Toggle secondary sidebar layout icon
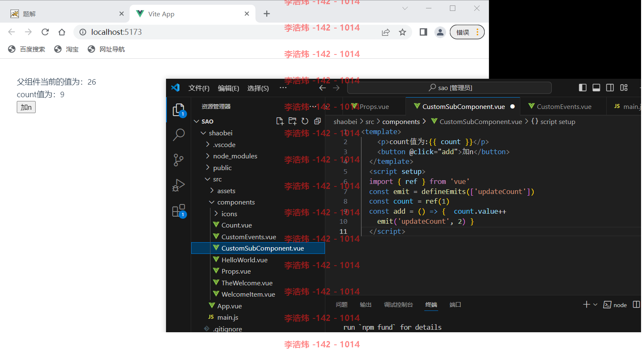The width and height of the screenshot is (644, 362). (610, 88)
